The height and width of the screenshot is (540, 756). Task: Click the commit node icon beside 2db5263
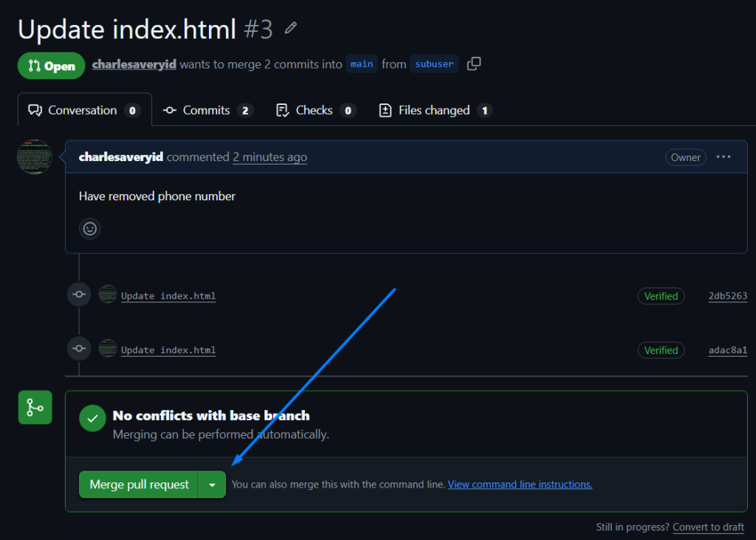tap(79, 294)
